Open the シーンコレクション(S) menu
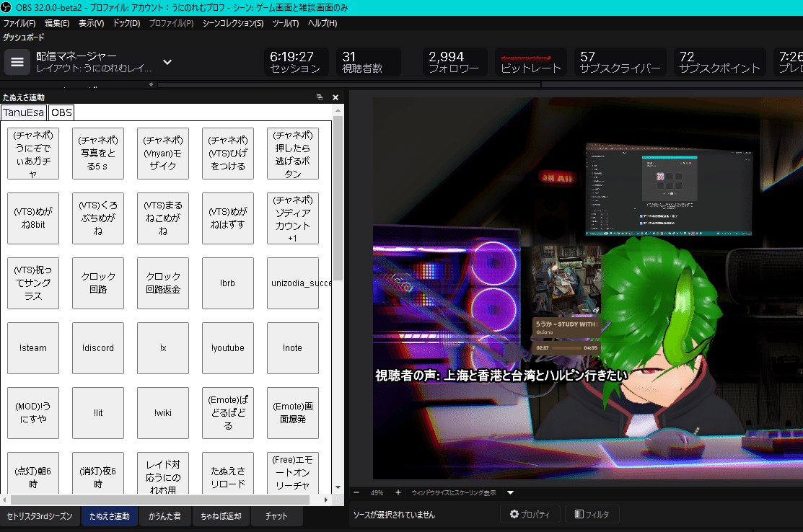803x532 pixels. [233, 23]
